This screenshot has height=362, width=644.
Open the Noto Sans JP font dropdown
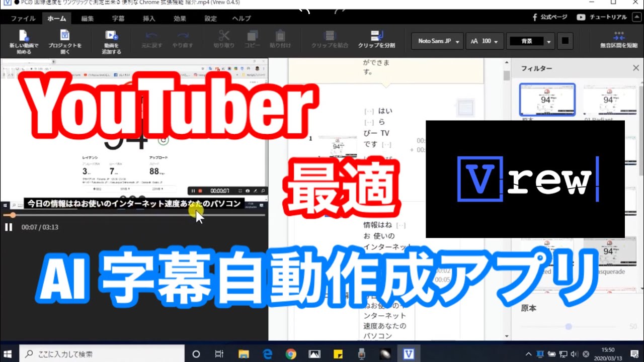[x=437, y=41]
